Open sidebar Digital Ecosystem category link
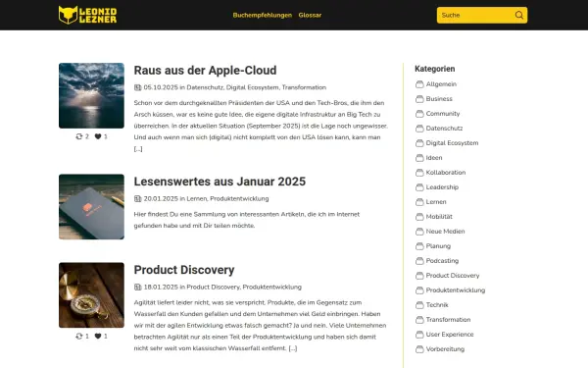The image size is (588, 368). pyautogui.click(x=452, y=143)
